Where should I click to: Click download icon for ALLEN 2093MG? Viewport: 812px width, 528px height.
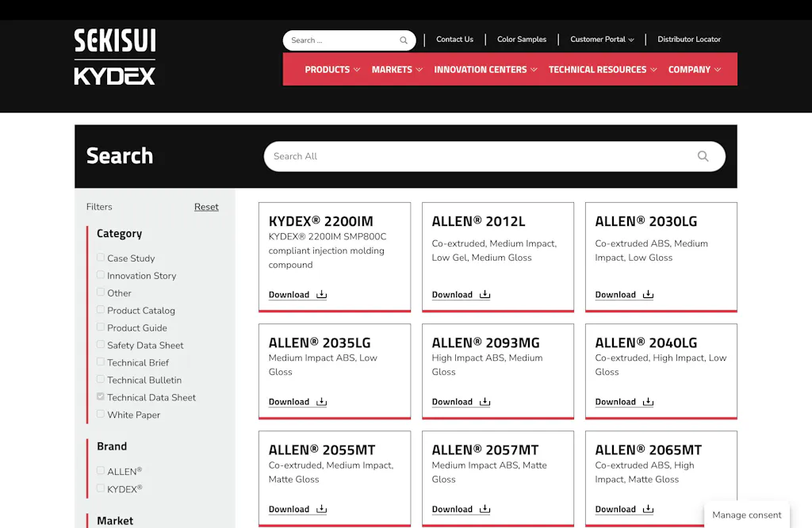485,402
